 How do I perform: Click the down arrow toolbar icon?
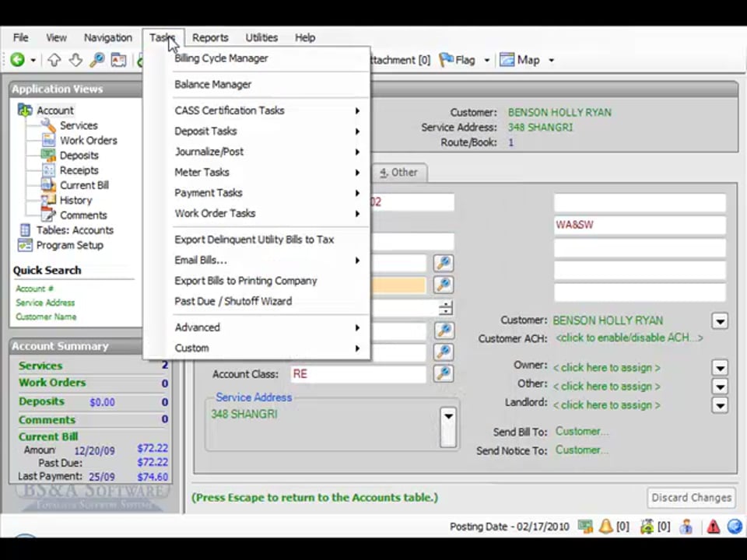(75, 60)
